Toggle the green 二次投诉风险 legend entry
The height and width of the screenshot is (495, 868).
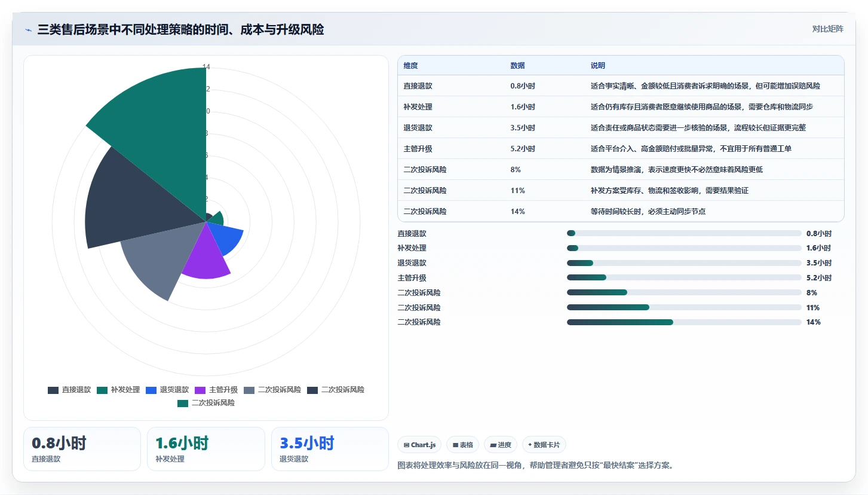(206, 403)
